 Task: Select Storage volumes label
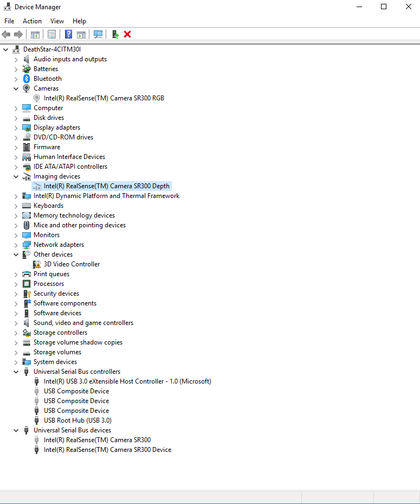(x=57, y=352)
